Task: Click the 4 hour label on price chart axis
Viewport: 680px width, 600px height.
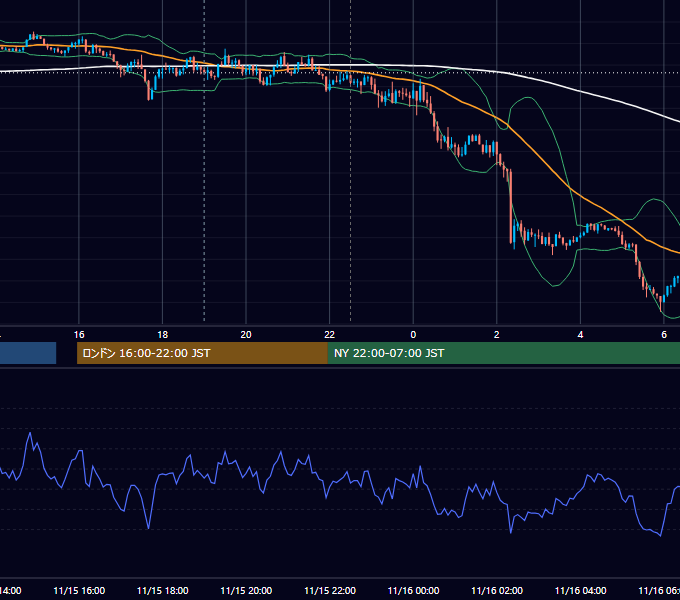Action: click(x=580, y=335)
